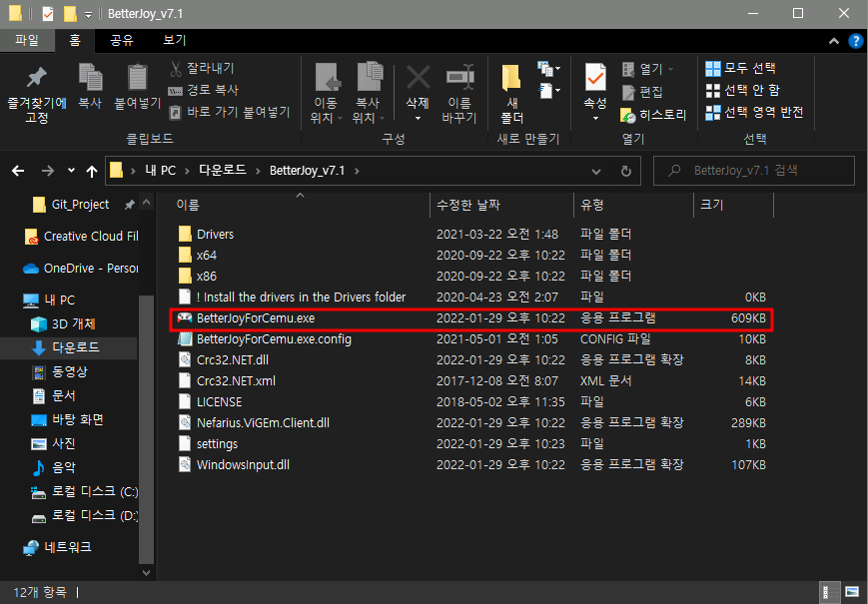Select the x64 folder
The width and height of the screenshot is (868, 604).
(197, 255)
